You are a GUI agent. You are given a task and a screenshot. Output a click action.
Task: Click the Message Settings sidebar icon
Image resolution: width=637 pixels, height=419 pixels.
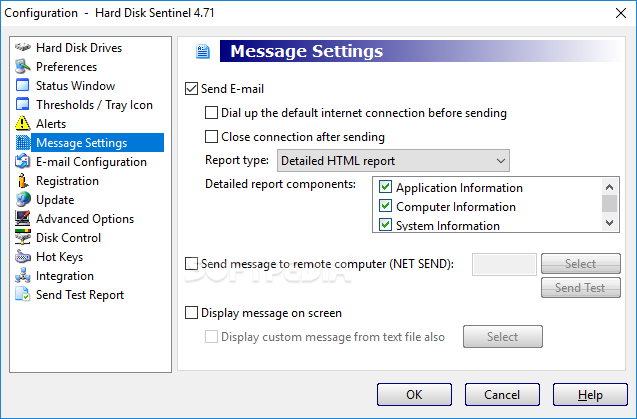23,143
